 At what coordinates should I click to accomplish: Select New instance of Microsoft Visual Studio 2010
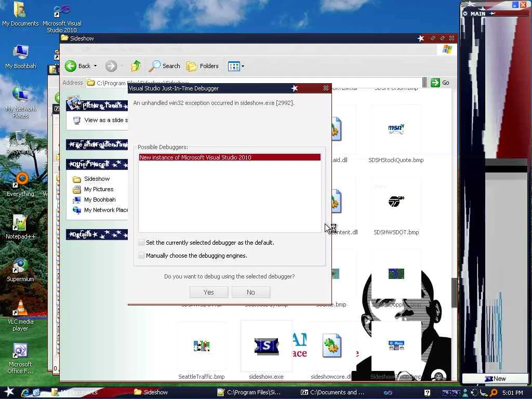click(230, 157)
